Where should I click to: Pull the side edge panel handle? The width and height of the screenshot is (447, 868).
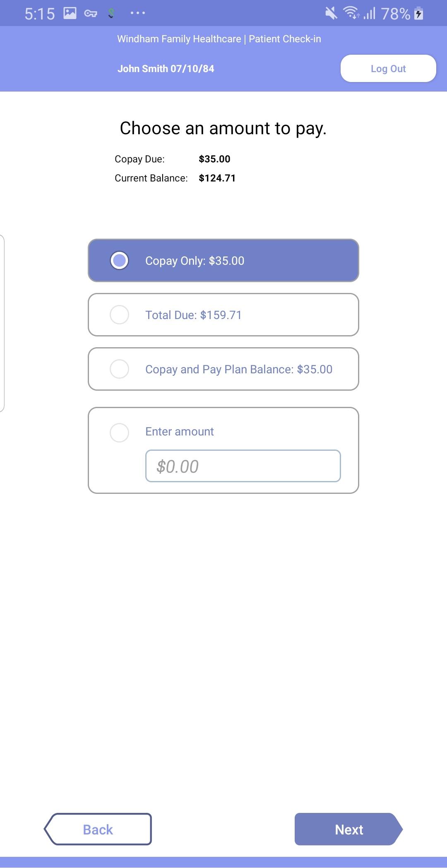(2, 323)
